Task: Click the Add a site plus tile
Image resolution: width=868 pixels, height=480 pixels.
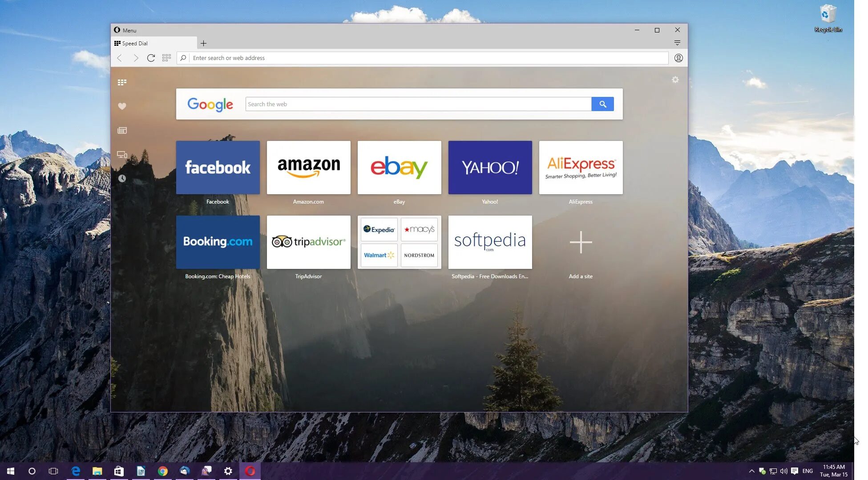Action: click(581, 242)
